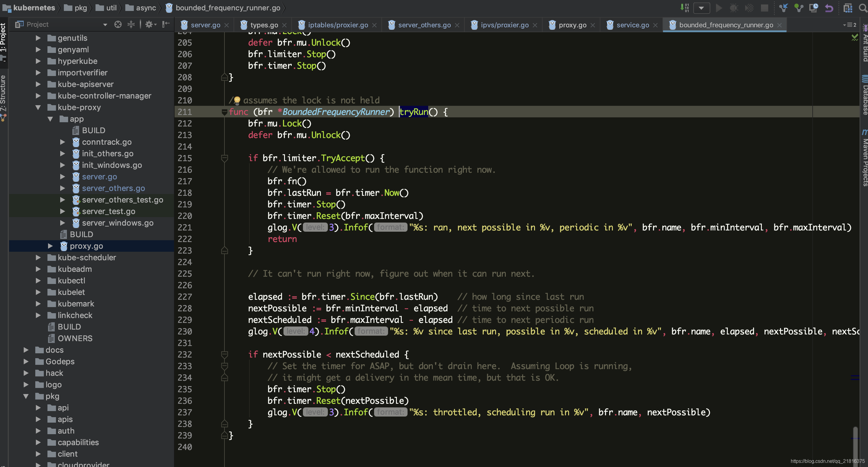Switch to the server.go tab
This screenshot has width=868, height=467.
(x=205, y=25)
